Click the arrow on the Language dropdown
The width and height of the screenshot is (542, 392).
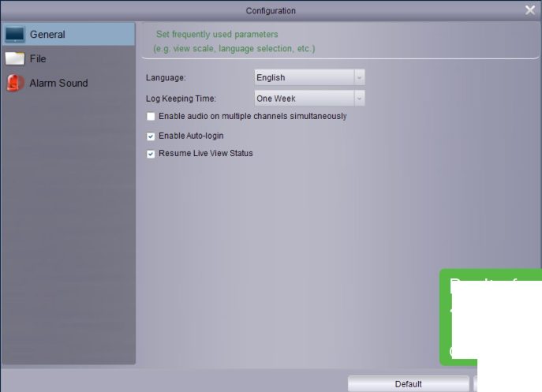359,78
